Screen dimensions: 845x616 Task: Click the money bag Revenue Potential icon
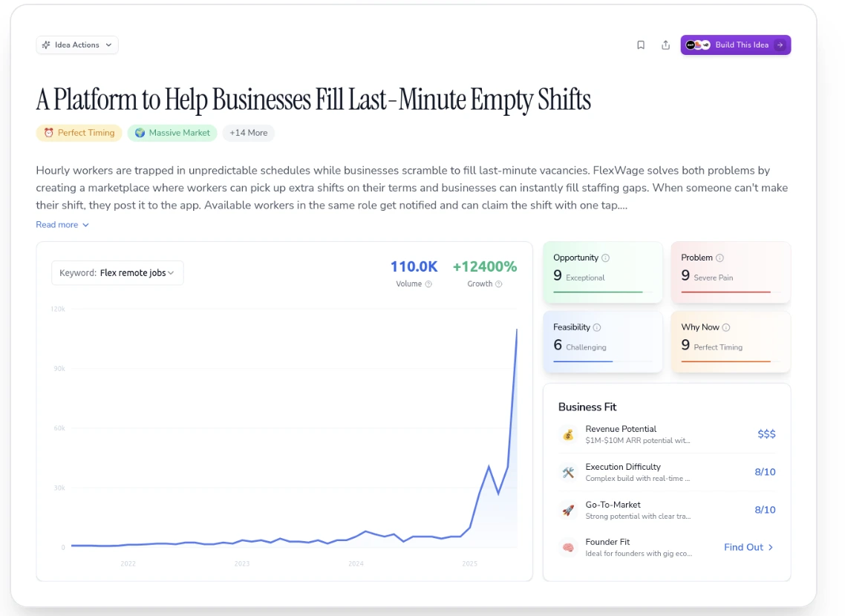click(x=568, y=434)
